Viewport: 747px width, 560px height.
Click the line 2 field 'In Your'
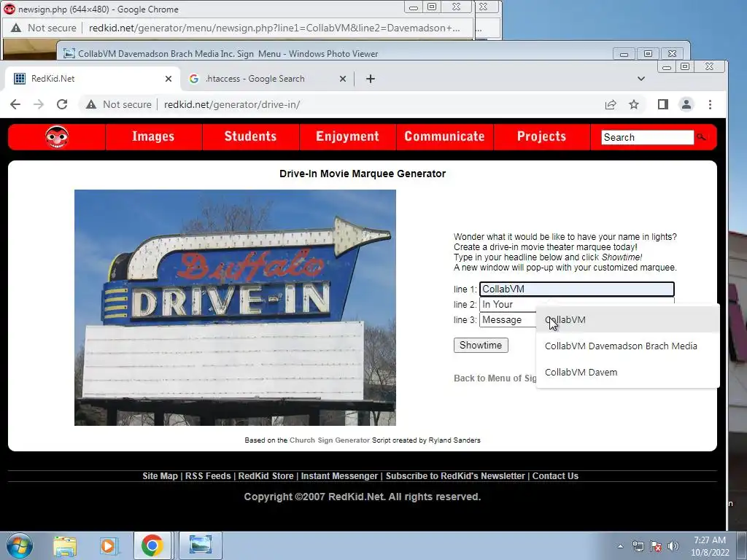[576, 304]
